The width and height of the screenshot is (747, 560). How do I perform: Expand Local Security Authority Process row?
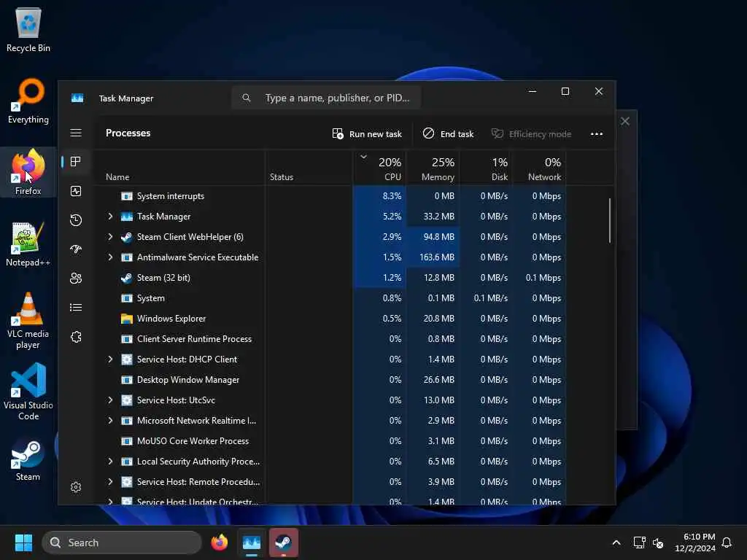111,462
